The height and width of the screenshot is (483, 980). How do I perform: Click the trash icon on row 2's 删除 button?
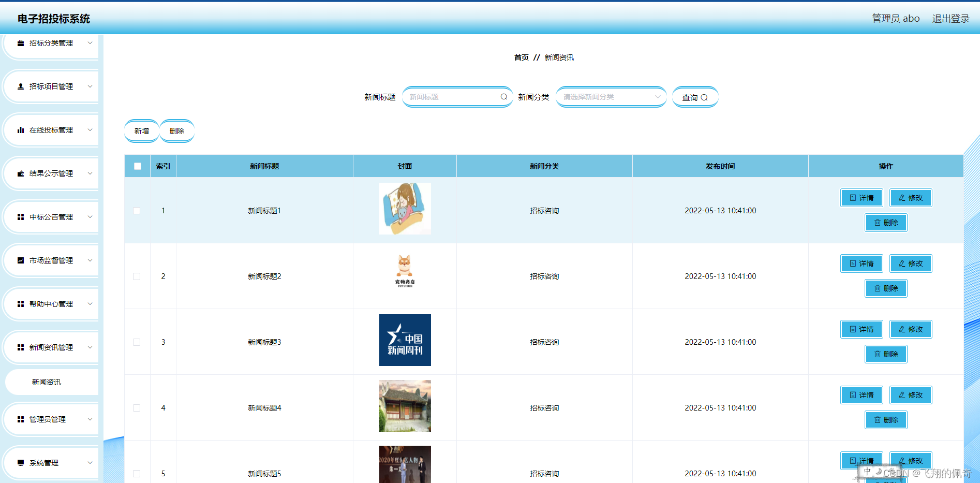pyautogui.click(x=877, y=288)
